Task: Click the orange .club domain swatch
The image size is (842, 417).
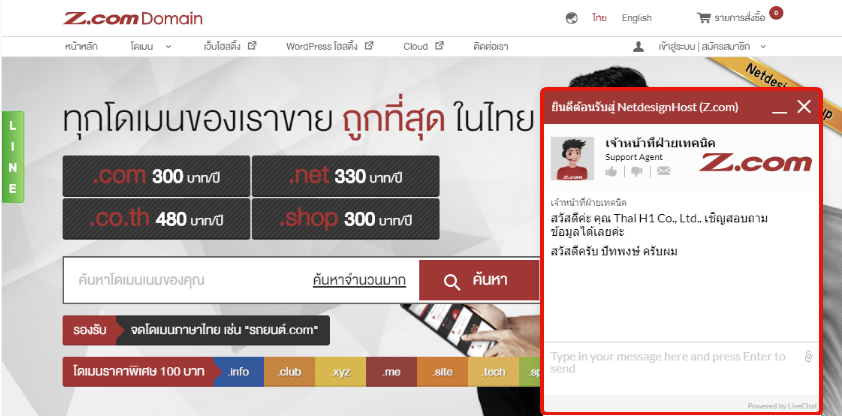Action: tap(289, 371)
